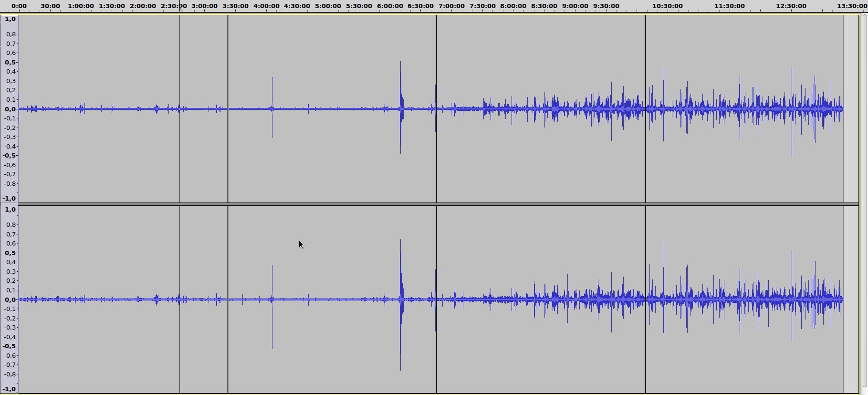This screenshot has height=395, width=868.
Task: Click 0,0 on the upper channel amplitude scale
Action: point(10,109)
